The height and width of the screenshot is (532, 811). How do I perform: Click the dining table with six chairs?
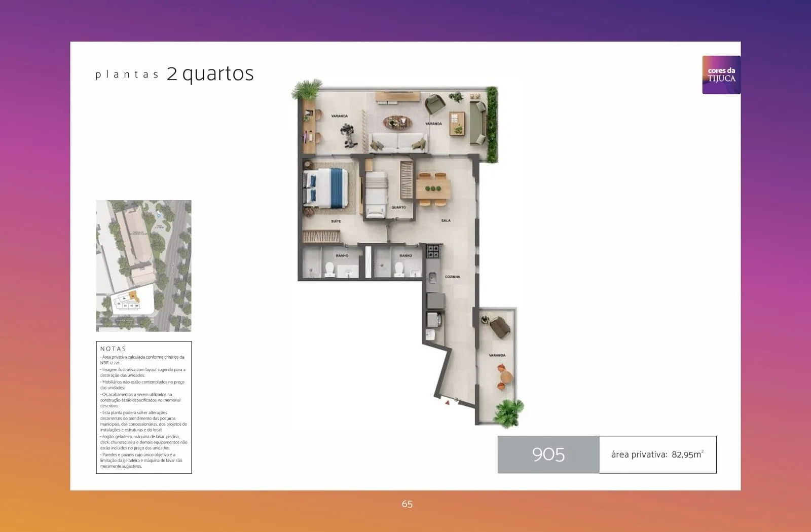[433, 189]
